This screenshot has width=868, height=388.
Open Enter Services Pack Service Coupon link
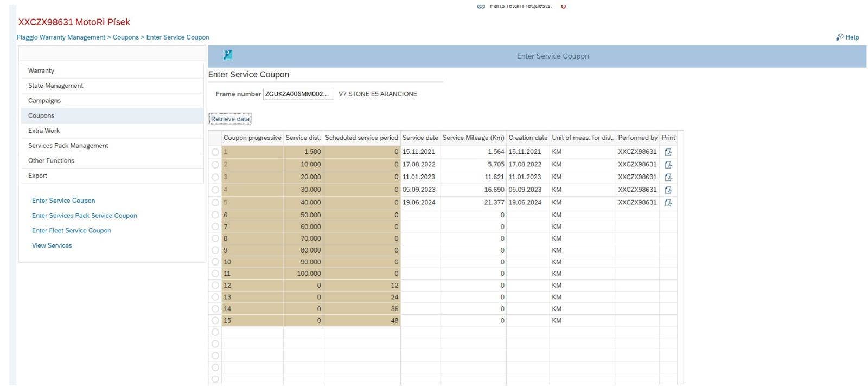tap(85, 216)
